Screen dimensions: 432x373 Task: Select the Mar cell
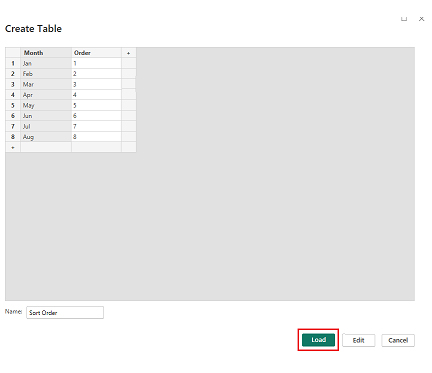tap(46, 84)
